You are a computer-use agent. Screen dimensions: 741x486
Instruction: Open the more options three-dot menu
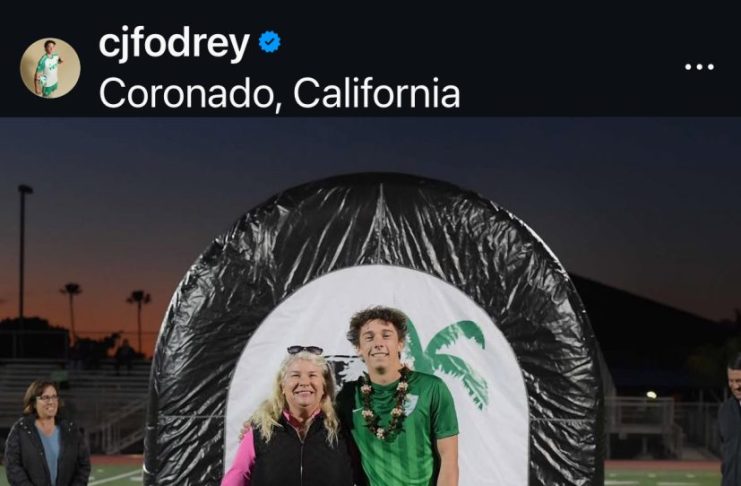699,67
